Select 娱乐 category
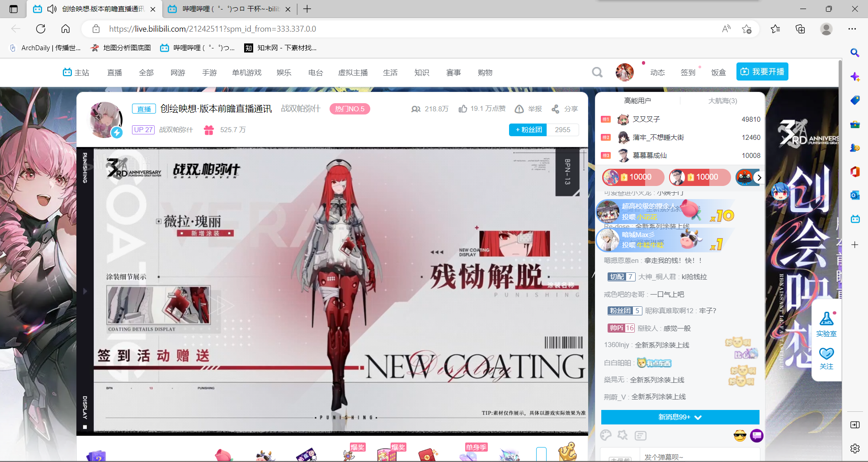The image size is (868, 462). click(x=284, y=72)
